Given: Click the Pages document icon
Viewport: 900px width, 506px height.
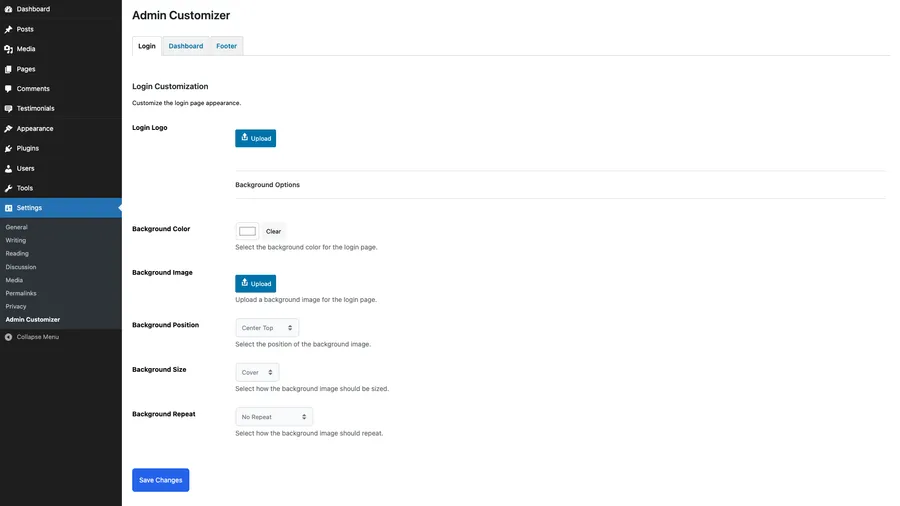Looking at the screenshot, I should tap(9, 69).
